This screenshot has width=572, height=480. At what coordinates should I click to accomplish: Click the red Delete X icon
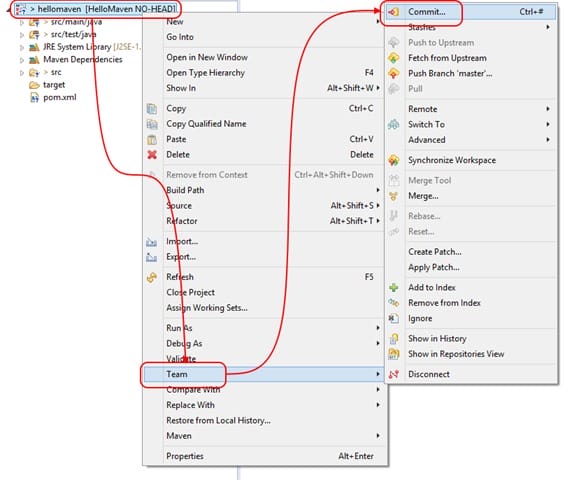pyautogui.click(x=152, y=155)
